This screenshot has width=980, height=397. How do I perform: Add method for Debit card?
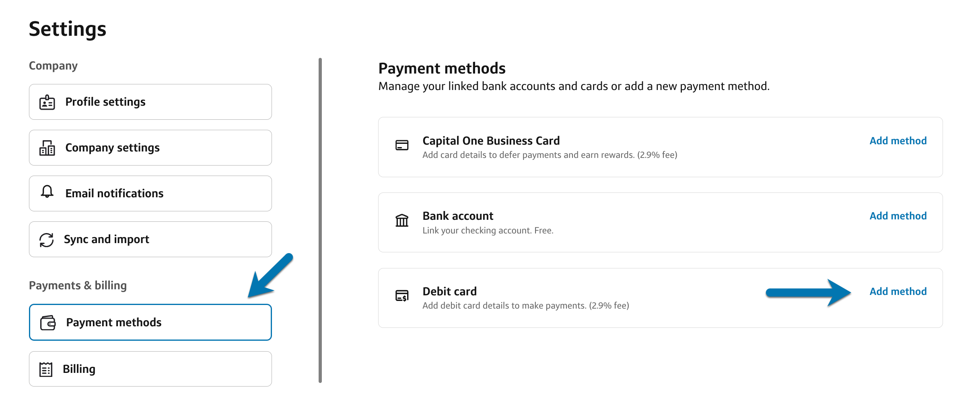click(898, 292)
